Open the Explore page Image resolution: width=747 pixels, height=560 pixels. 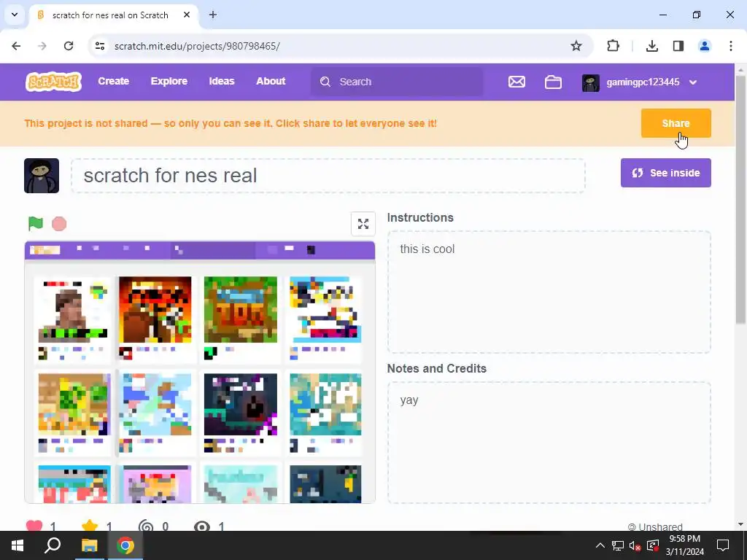click(169, 82)
